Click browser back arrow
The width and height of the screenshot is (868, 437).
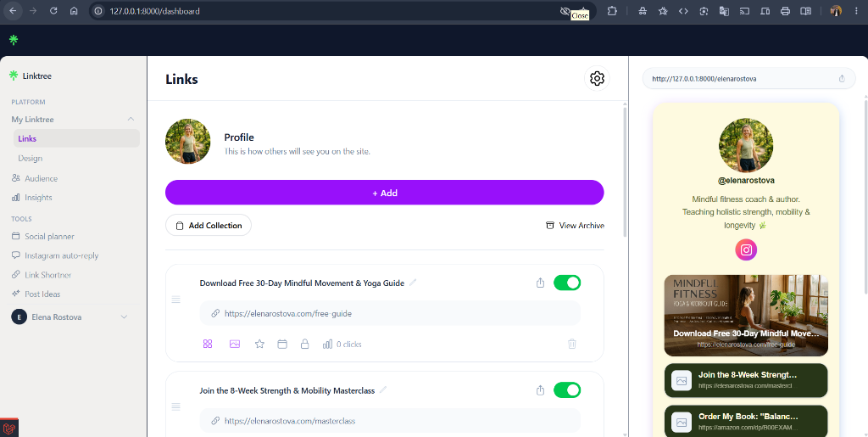(13, 10)
